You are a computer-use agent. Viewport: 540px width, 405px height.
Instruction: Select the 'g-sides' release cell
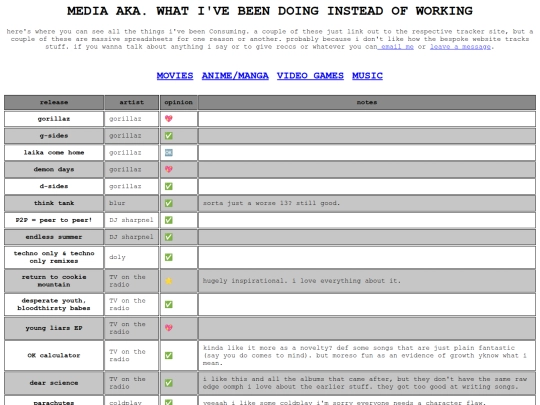[54, 136]
